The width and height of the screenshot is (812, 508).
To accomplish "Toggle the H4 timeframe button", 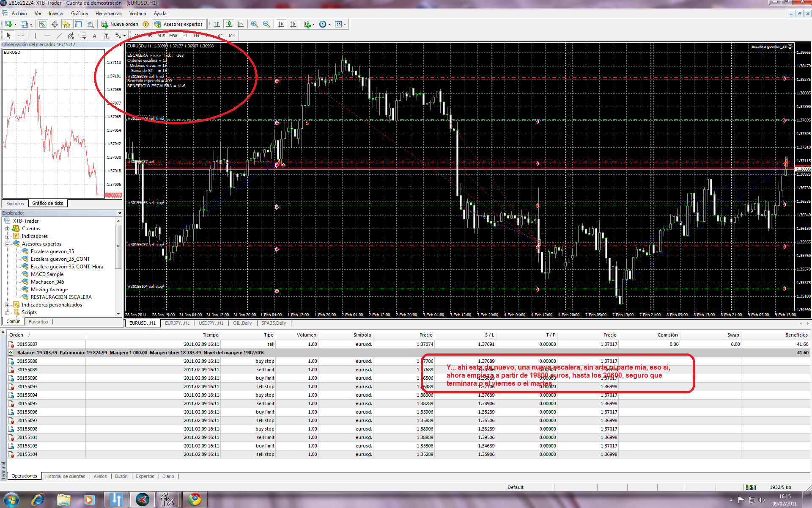I will [196, 36].
